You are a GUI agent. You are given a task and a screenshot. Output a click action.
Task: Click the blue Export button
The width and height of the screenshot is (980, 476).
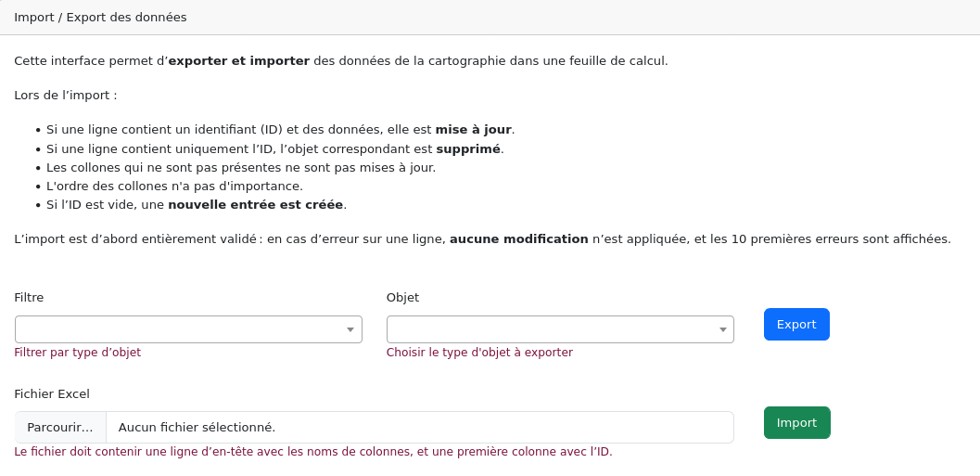click(796, 325)
